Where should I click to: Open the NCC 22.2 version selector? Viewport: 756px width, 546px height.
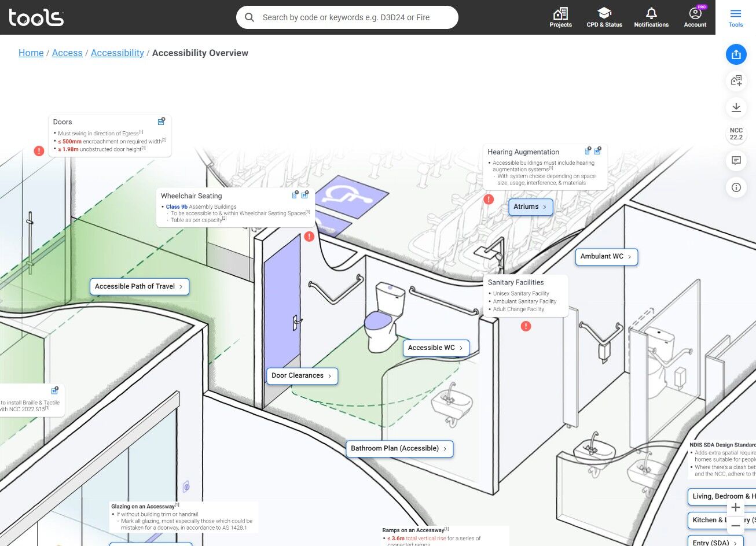tap(736, 134)
